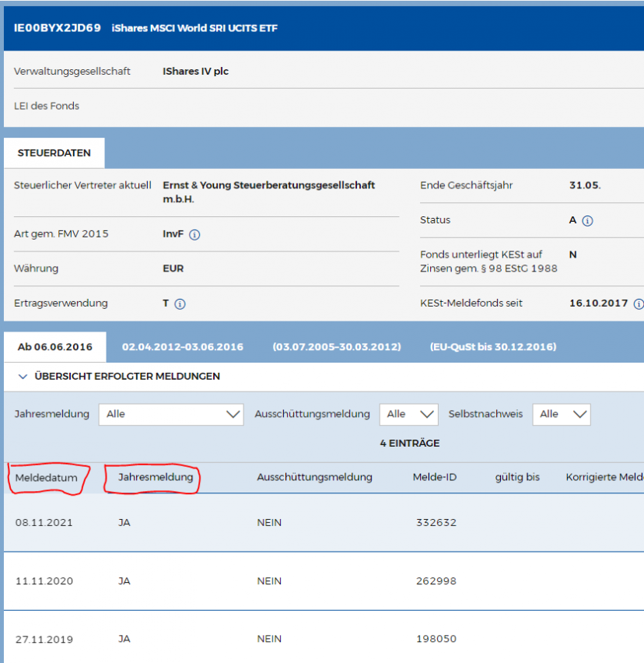Switch to (03.07.2005-30.03.2012) tab

pyautogui.click(x=337, y=347)
